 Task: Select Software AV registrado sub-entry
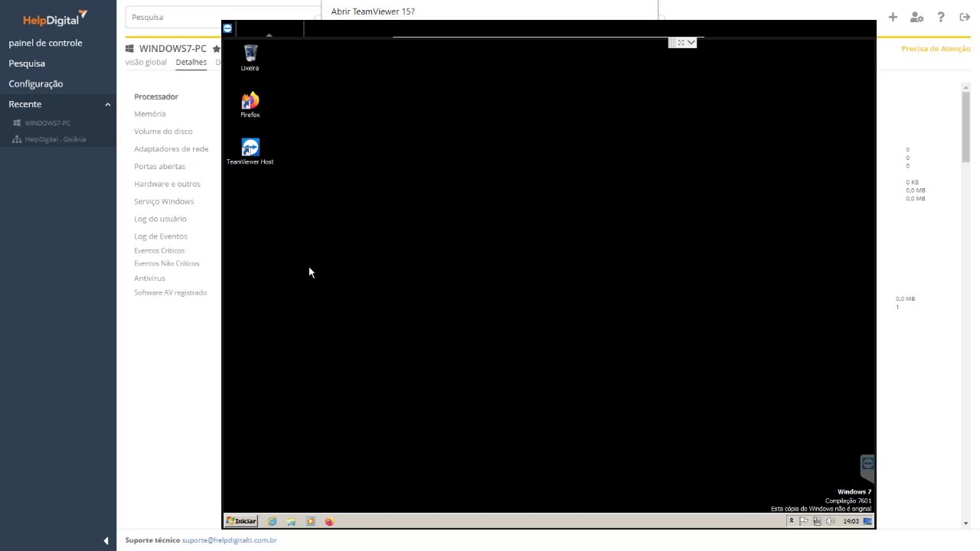click(171, 292)
